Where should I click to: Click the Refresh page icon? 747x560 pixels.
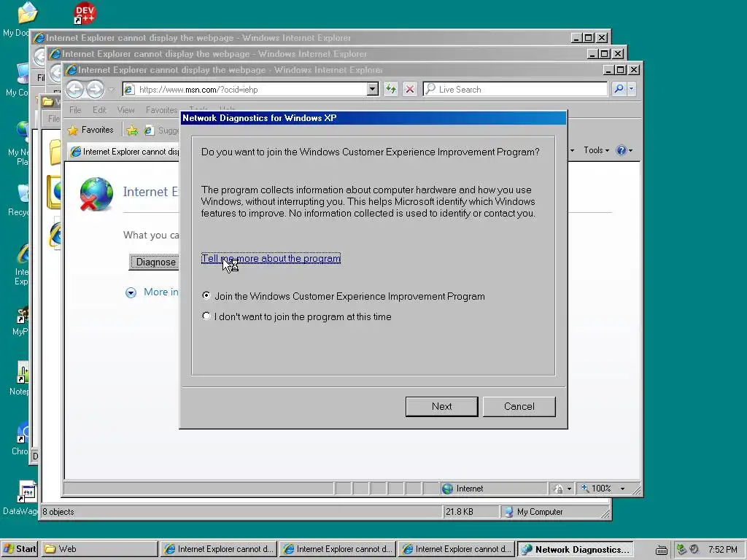[391, 89]
